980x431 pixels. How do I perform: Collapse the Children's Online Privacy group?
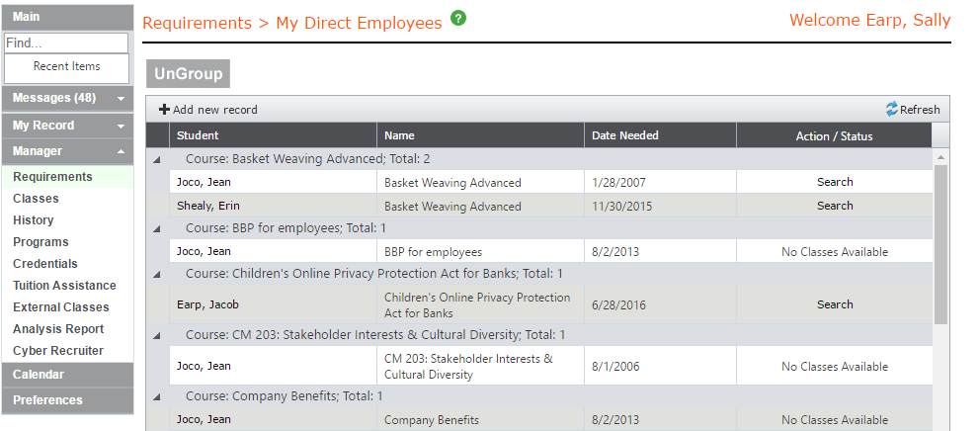click(157, 274)
